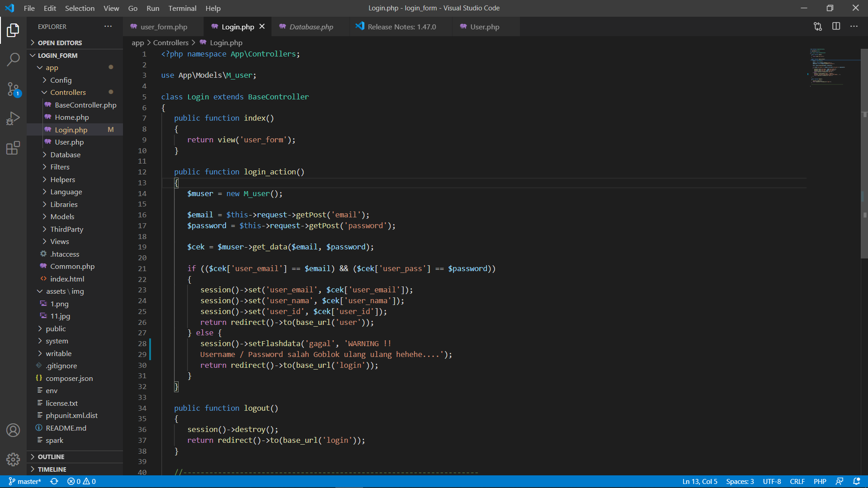This screenshot has width=868, height=488.
Task: Expand the Models folder
Action: (x=75, y=216)
